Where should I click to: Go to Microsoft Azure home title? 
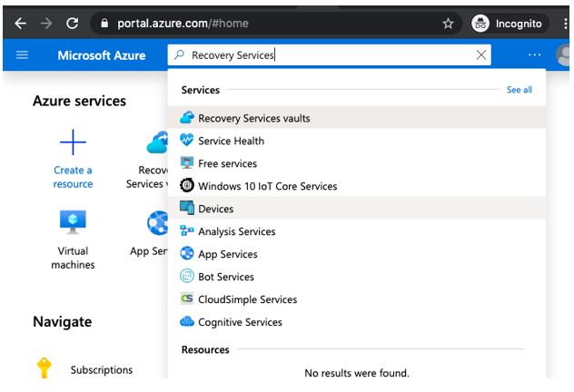[x=101, y=55]
